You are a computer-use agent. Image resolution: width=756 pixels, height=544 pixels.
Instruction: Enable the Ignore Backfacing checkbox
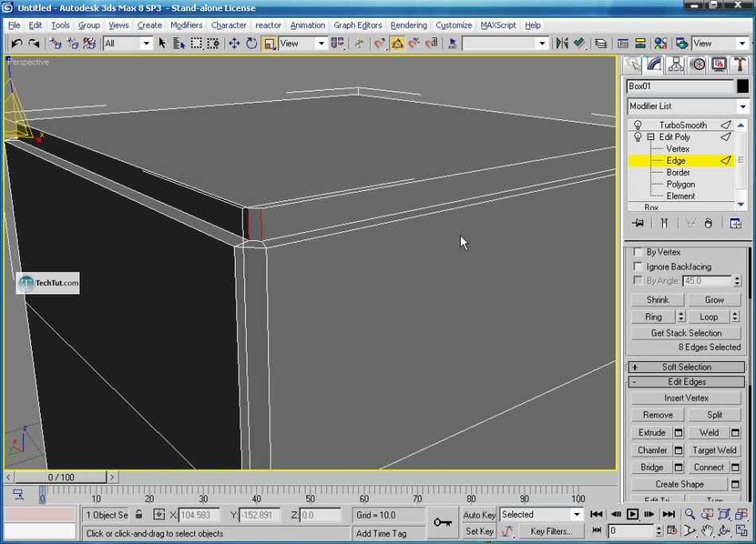(638, 266)
